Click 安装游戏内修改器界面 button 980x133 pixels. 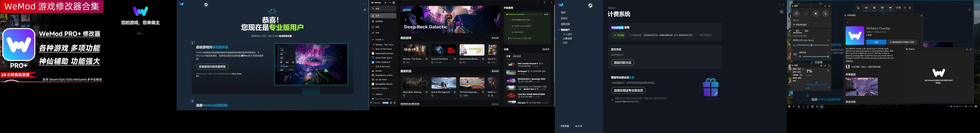(x=212, y=66)
